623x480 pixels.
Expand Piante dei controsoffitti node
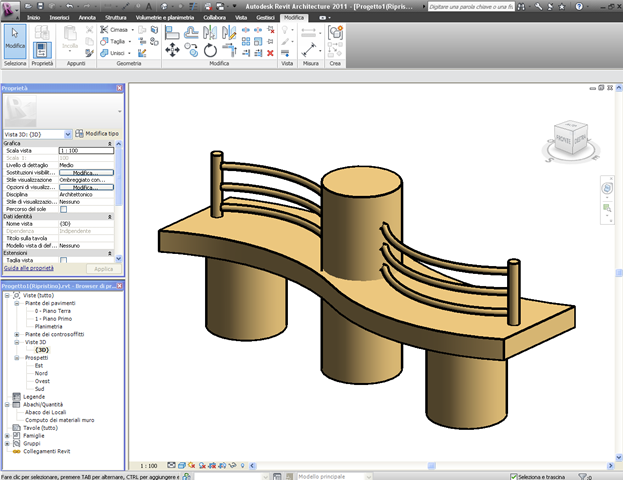[17, 333]
